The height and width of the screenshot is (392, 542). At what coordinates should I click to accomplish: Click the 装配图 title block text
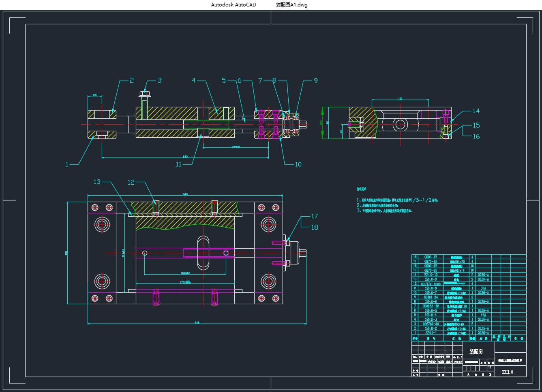[x=476, y=352]
